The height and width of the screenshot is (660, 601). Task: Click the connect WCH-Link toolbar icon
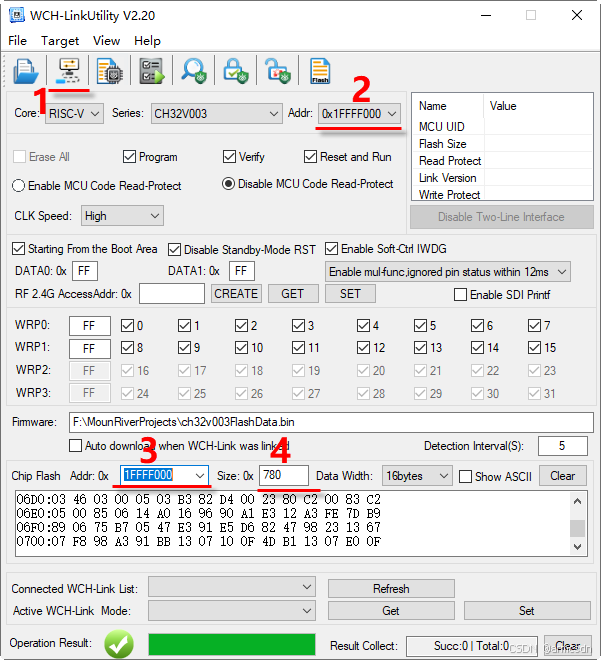pyautogui.click(x=68, y=71)
